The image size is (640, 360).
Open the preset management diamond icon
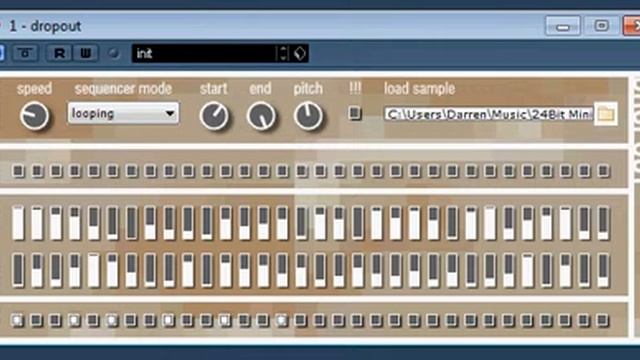[x=300, y=53]
